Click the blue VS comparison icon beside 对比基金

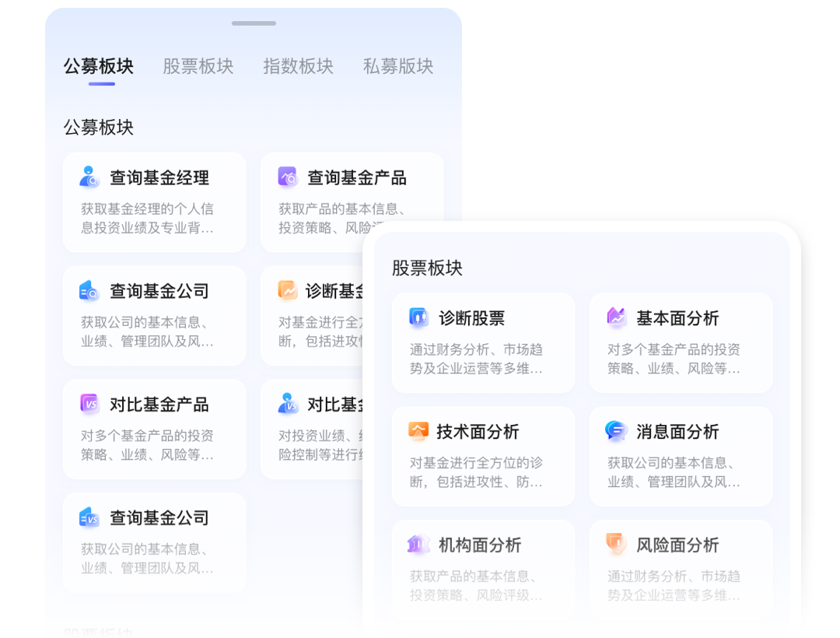pos(287,404)
